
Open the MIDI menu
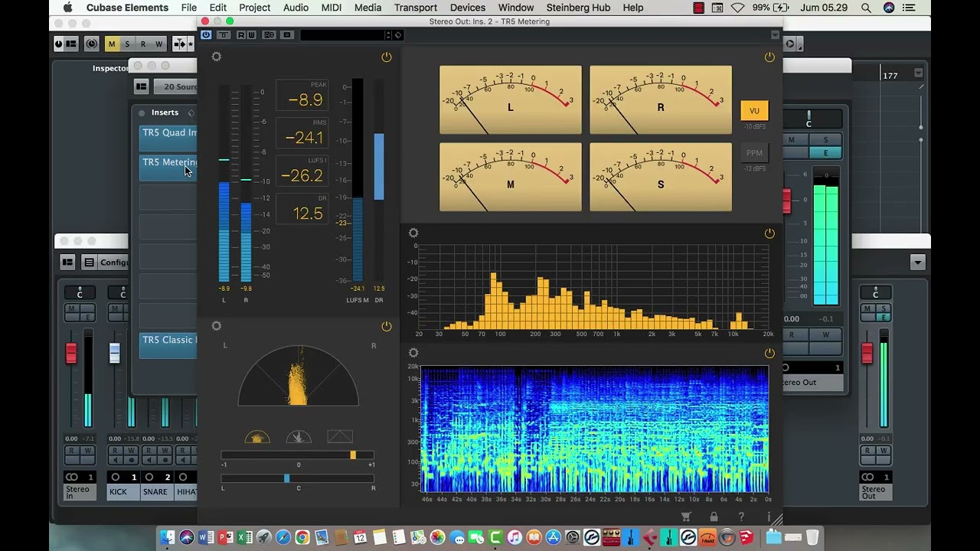pos(332,8)
